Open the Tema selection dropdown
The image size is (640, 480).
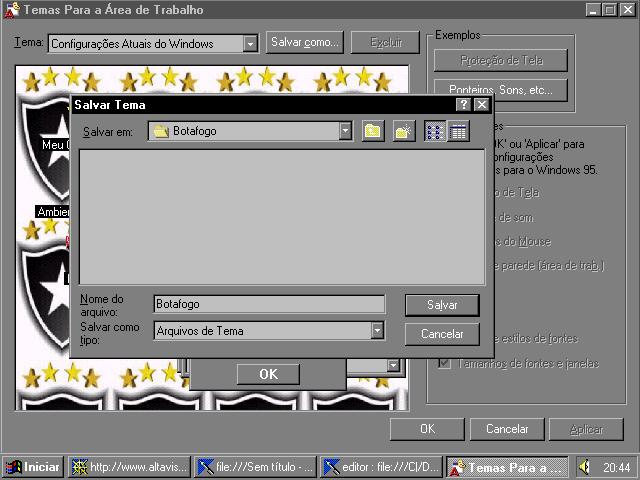coord(250,44)
